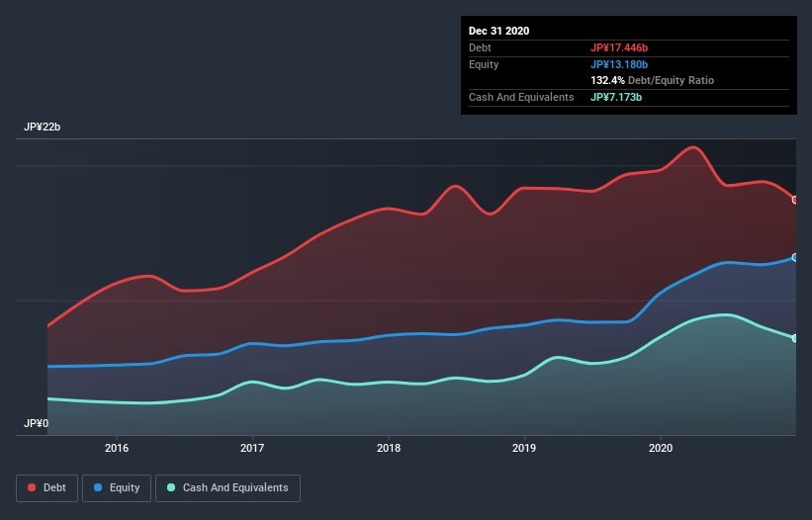Image resolution: width=812 pixels, height=520 pixels.
Task: Click the 2018 x-axis label
Action: pos(389,448)
